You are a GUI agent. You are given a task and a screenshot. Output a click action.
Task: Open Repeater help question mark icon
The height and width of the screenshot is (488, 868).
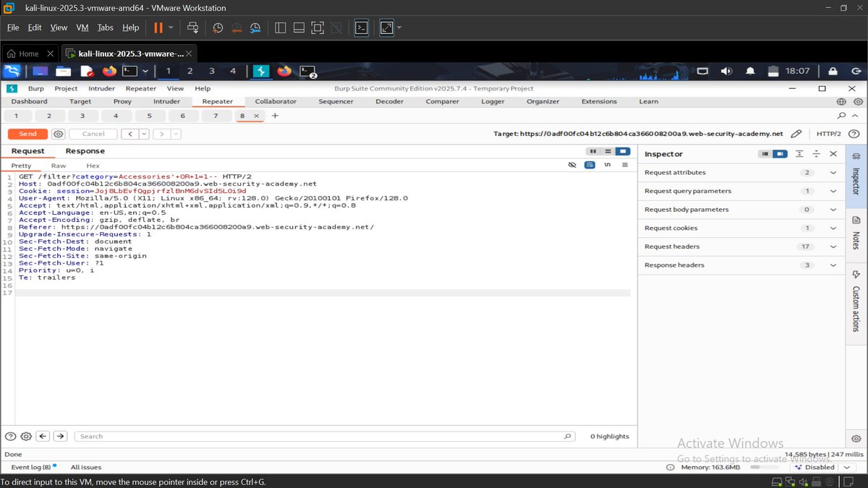854,134
